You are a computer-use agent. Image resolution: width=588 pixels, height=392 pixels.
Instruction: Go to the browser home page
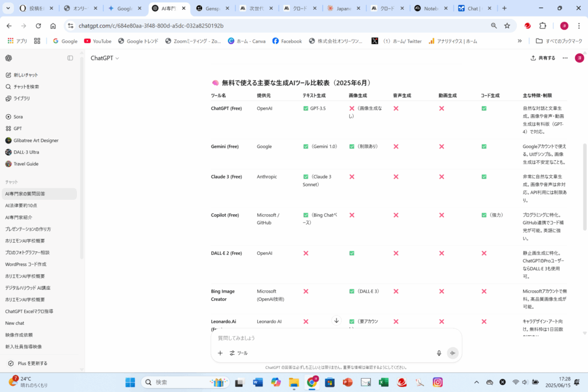(53, 26)
